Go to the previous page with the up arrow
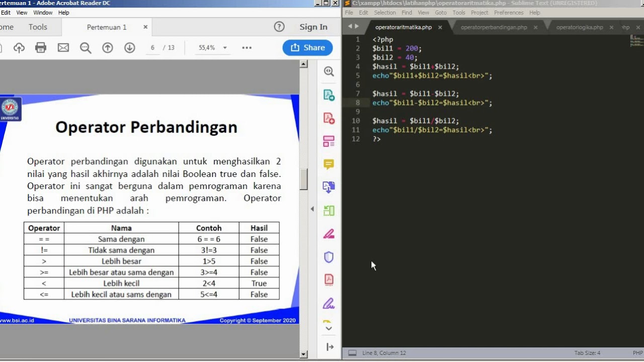644x362 pixels. pyautogui.click(x=108, y=48)
